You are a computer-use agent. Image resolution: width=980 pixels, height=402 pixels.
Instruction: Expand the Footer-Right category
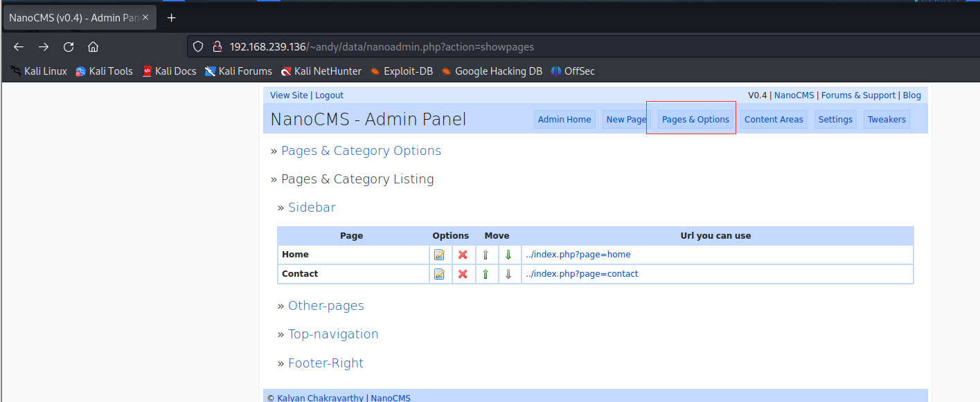tap(326, 363)
